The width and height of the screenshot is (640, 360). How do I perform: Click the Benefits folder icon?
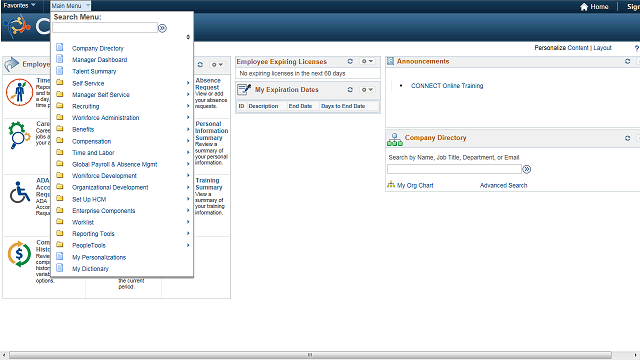(x=60, y=129)
